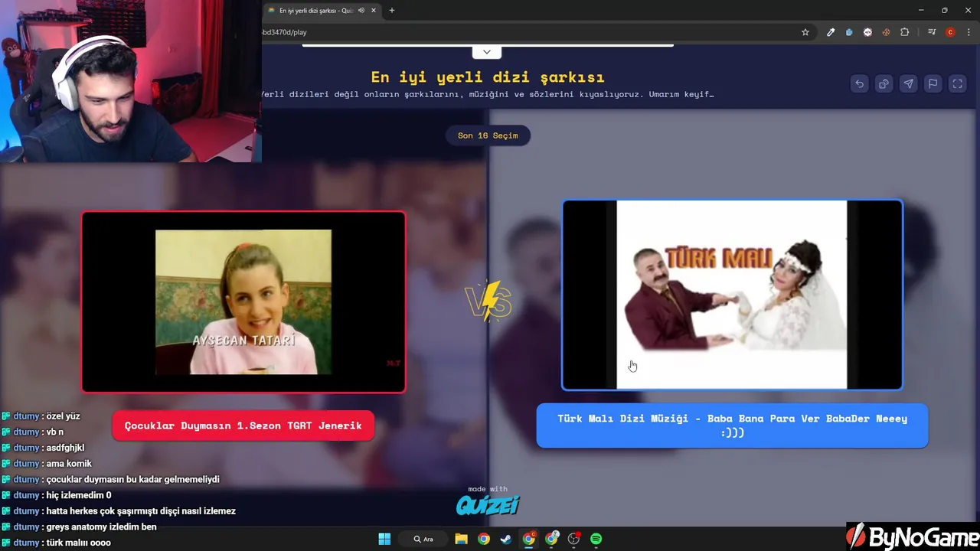This screenshot has height=551, width=980.
Task: Click chat message 'asdfghjkl'
Action: [65, 448]
